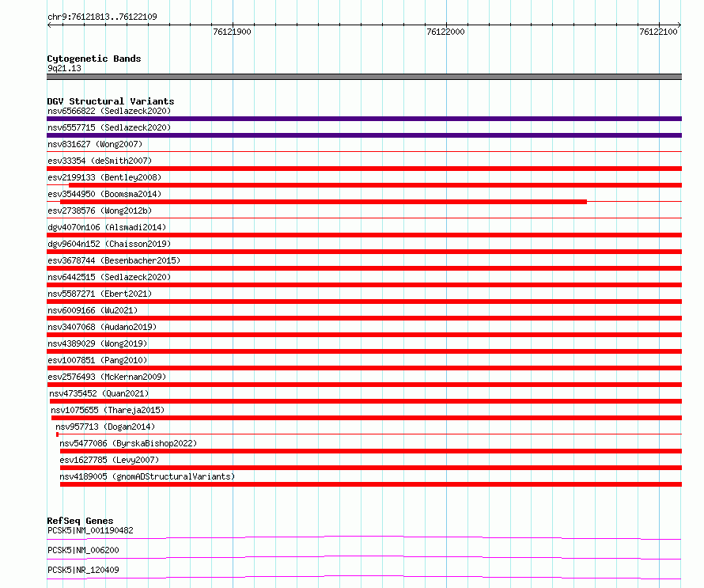Open variant nsv4735452 (Quan2021)
704x588 pixels.
[x=99, y=393]
